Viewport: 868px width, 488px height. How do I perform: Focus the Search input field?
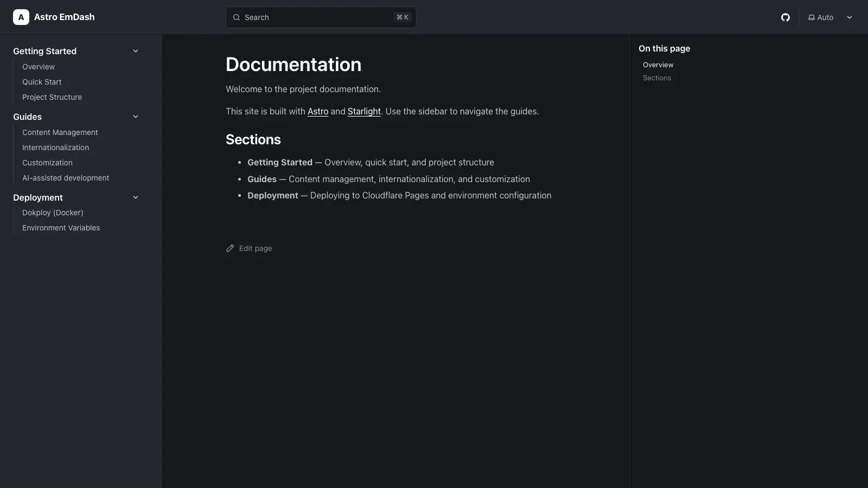321,17
